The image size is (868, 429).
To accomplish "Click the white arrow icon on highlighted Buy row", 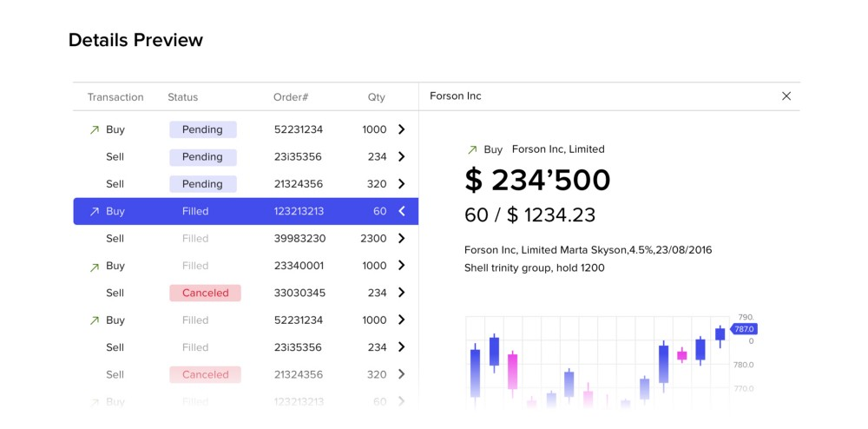I will (x=94, y=211).
